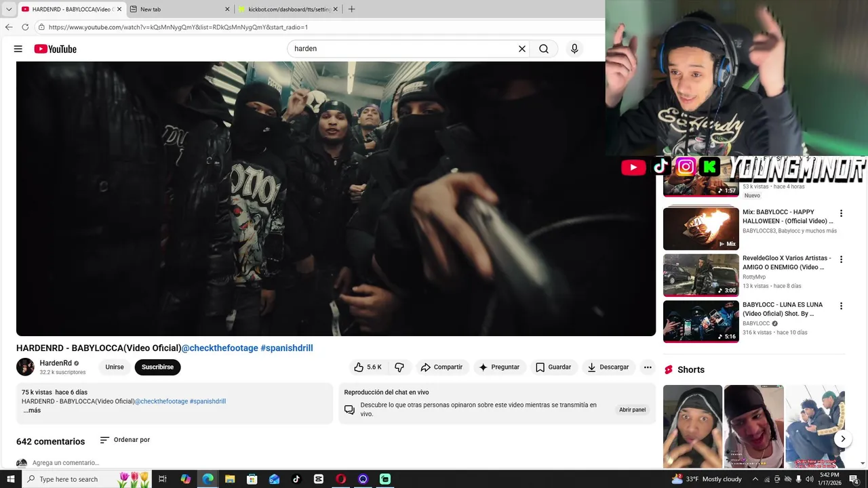Open options menu for LUNA ES LUNA video
Image resolution: width=868 pixels, height=488 pixels.
pos(841,306)
